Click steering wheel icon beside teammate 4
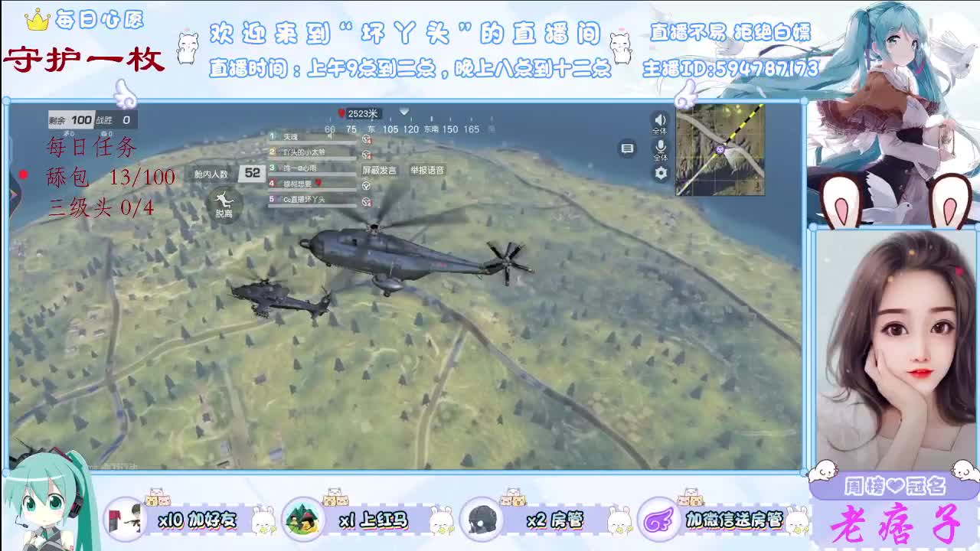 [x=367, y=186]
